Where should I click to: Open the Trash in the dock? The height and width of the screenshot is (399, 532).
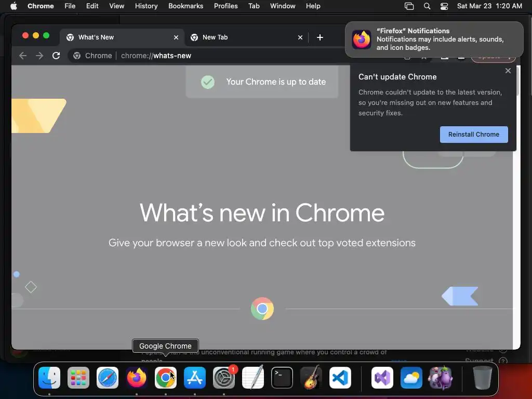[483, 378]
